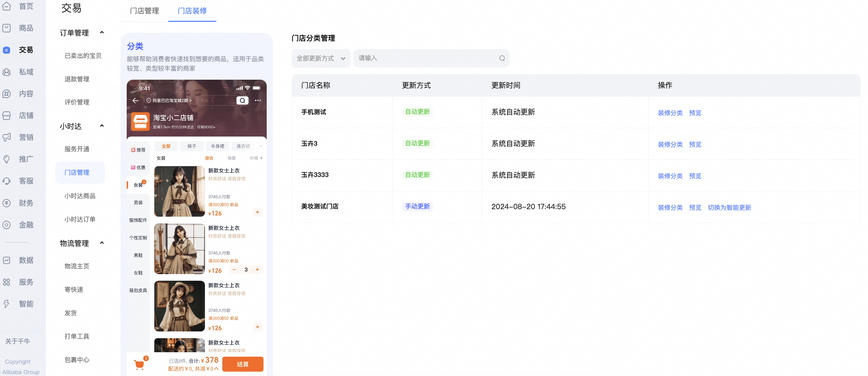Select 门店管理 in the 小时达 menu
Screen dimensions: 868x376
[x=80, y=172]
